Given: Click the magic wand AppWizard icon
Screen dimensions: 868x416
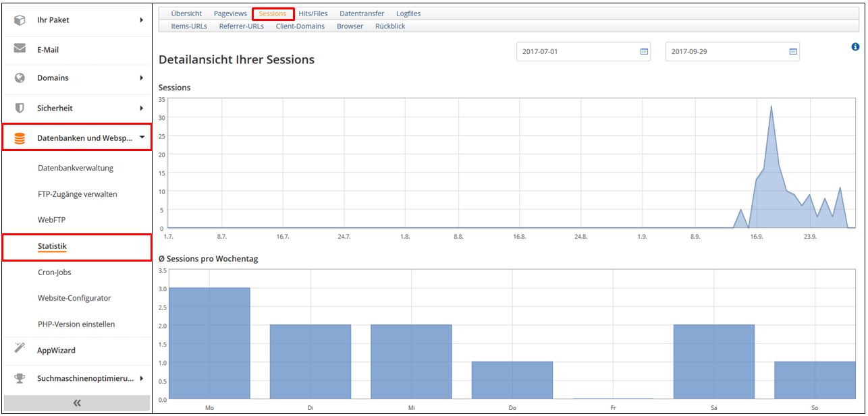Looking at the screenshot, I should [x=20, y=349].
